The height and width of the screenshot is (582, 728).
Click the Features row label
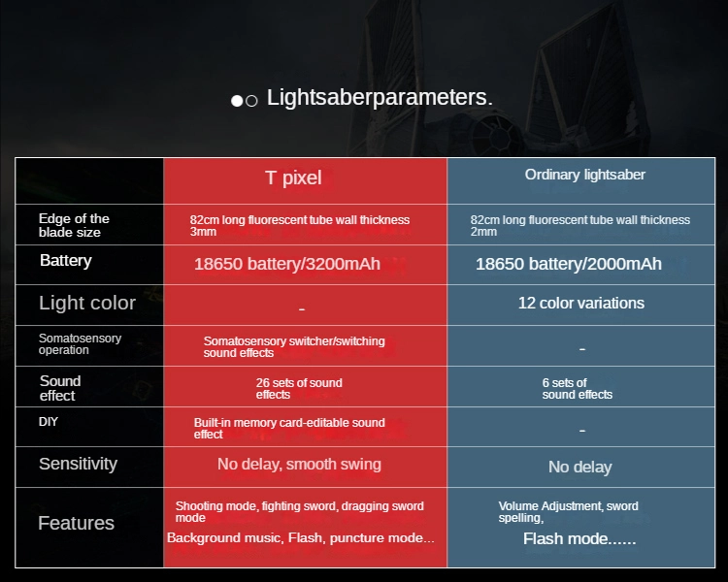coord(76,523)
